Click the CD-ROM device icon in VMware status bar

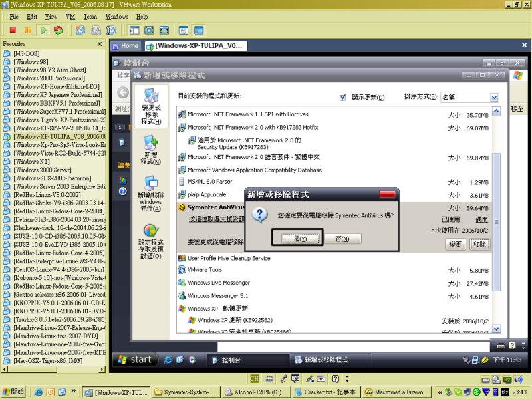click(496, 380)
